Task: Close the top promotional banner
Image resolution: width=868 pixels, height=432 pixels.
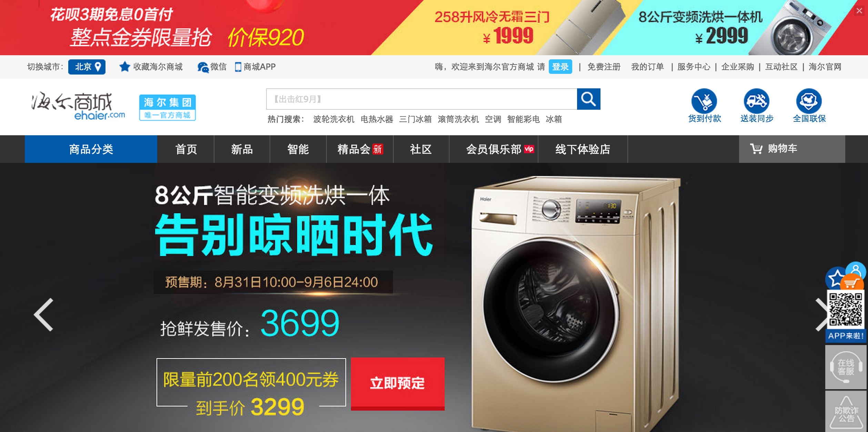Action: click(x=859, y=11)
